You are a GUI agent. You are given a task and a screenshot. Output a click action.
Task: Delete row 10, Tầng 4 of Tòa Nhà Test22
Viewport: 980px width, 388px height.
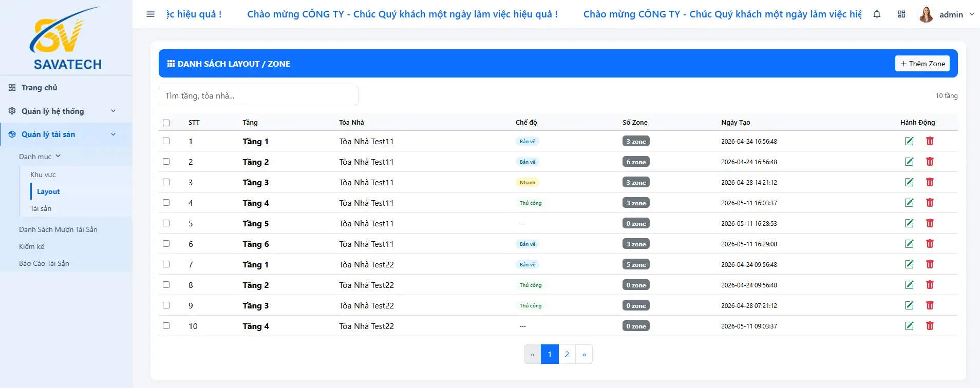930,326
